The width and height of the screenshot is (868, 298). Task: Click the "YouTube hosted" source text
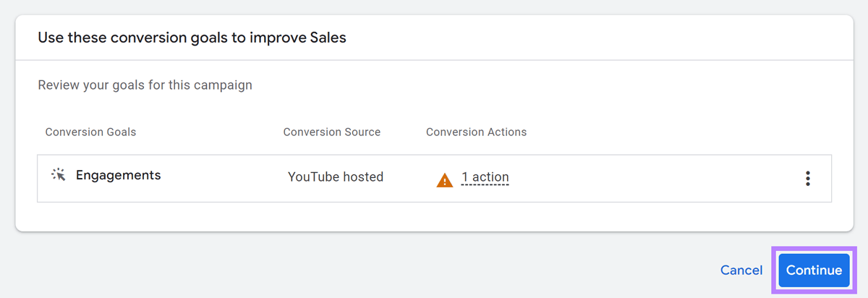click(335, 176)
